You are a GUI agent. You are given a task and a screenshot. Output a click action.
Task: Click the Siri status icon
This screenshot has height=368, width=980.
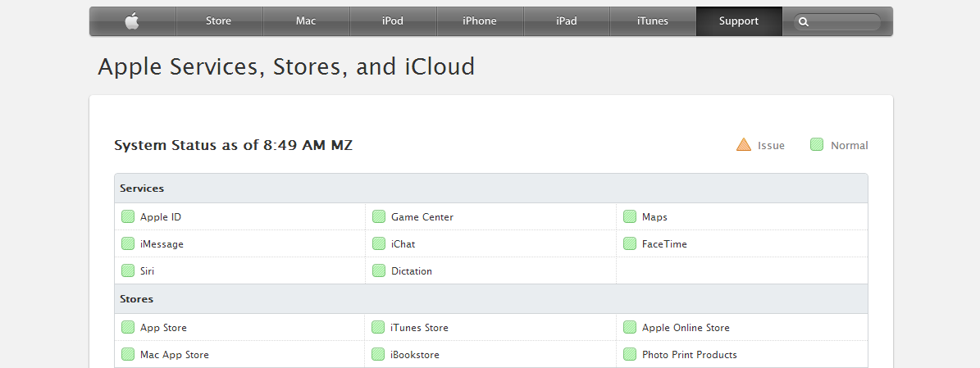coord(128,270)
